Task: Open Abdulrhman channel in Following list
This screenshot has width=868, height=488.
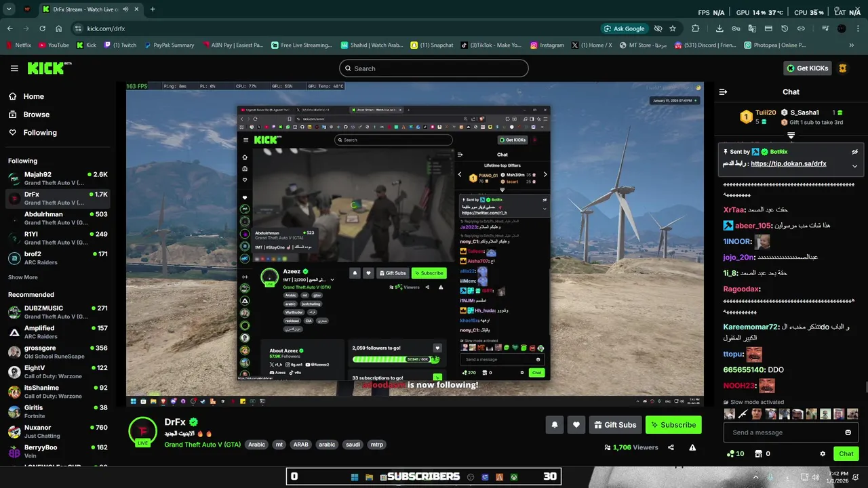Action: (x=57, y=218)
